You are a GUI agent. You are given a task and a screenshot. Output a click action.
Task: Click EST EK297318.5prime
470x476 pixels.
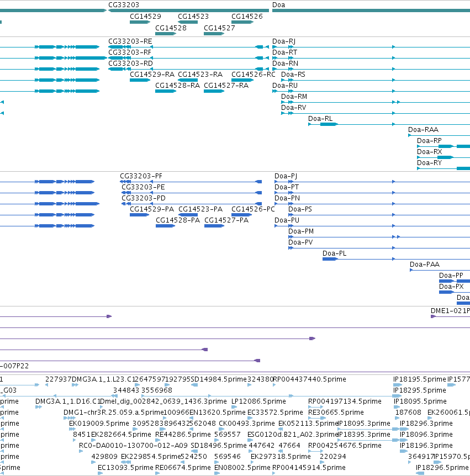point(281,456)
